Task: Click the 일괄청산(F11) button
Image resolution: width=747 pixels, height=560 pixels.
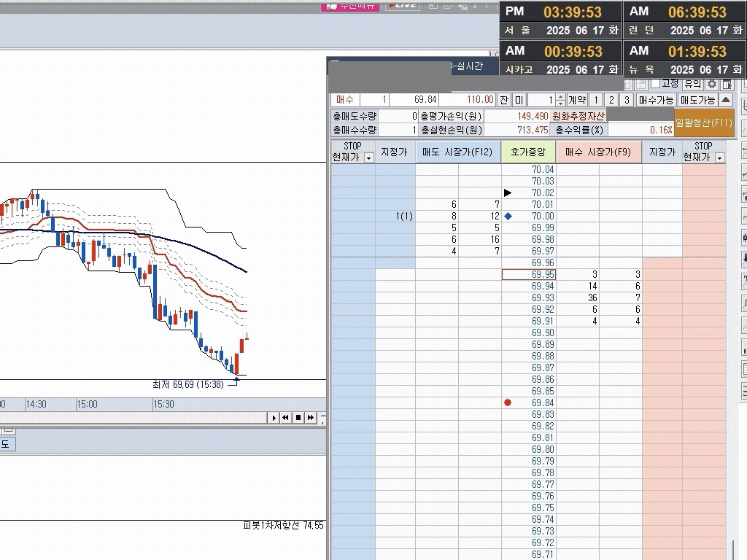Action: click(703, 123)
